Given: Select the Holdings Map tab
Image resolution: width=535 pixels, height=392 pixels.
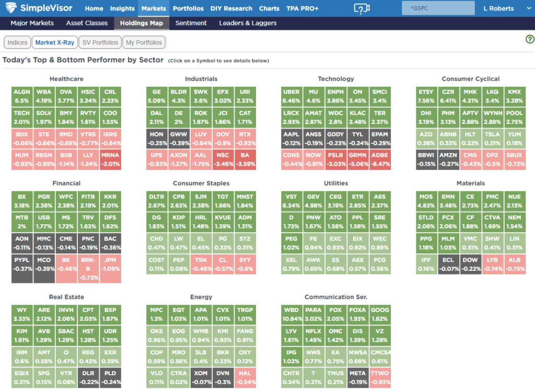Looking at the screenshot, I should click(x=141, y=23).
